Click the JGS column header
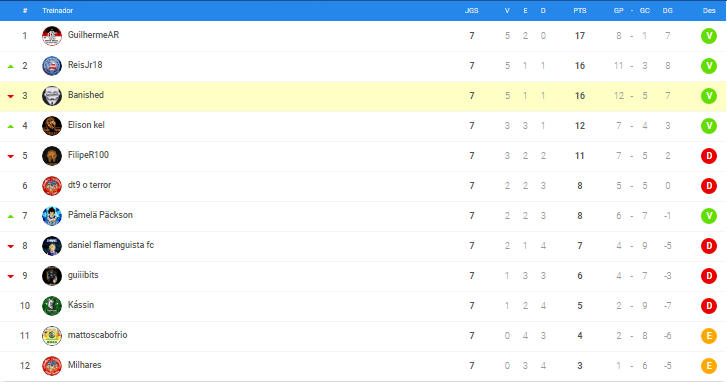The image size is (727, 382). 472,10
